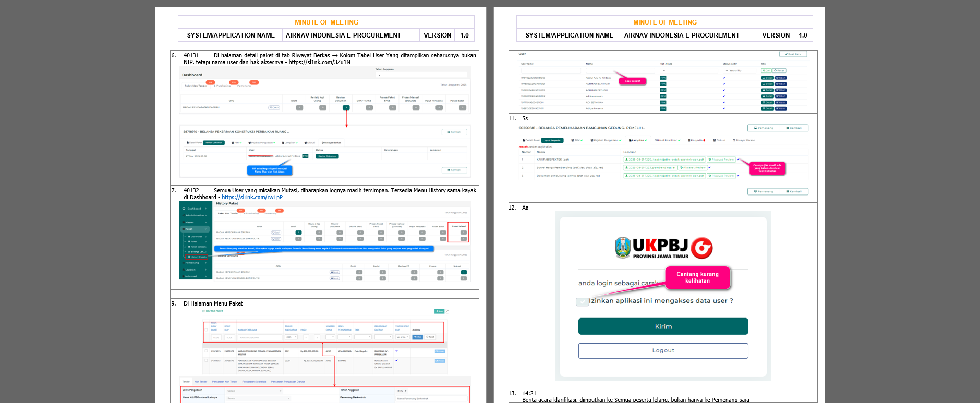Open the Perangkat Daerah filter dropdown
Screen dimensions: 980x403
click(383, 337)
